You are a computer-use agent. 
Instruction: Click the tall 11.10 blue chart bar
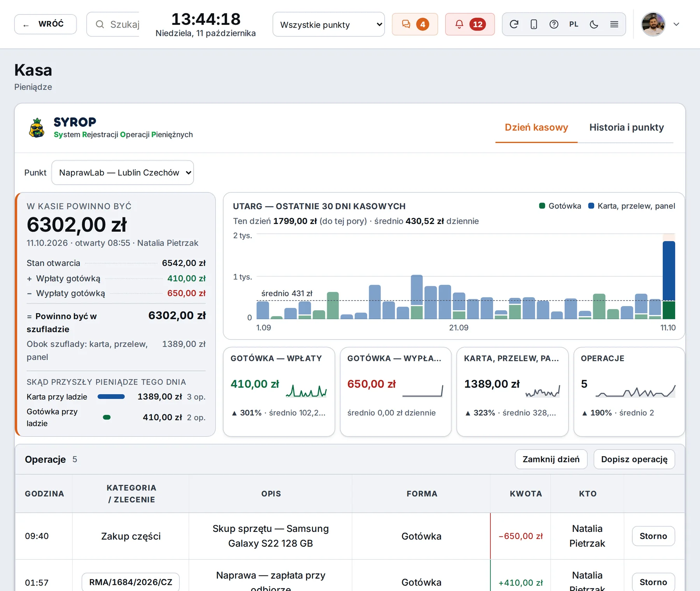(669, 271)
